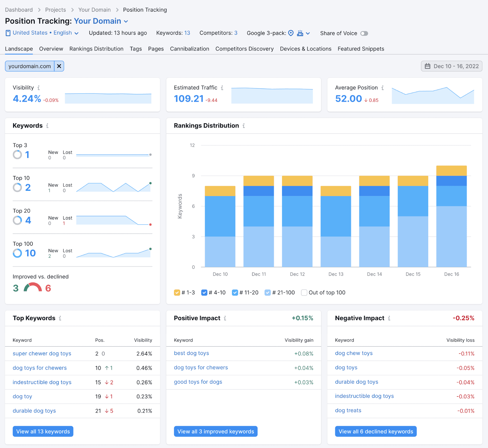Switch to the Cannibalization tab
This screenshot has width=488, height=448.
click(x=189, y=49)
